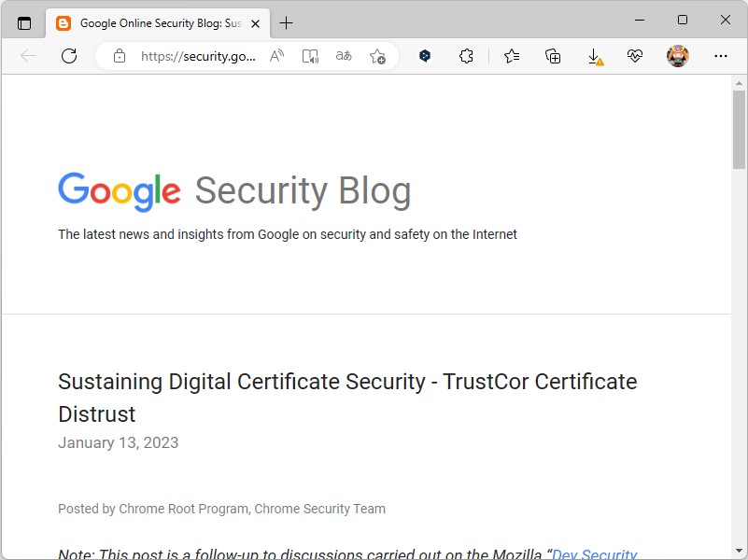
Task: Add this page to favorites
Action: (x=378, y=56)
